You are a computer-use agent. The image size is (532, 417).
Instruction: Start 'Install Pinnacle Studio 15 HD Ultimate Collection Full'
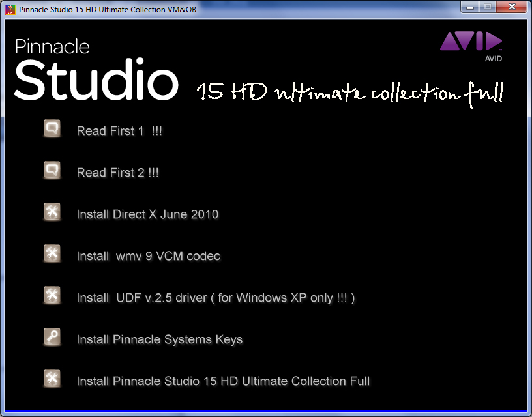pos(223,381)
